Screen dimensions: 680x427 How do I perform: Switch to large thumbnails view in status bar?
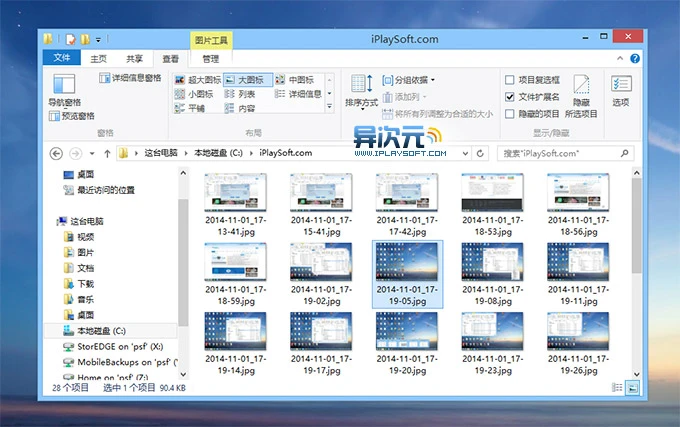(x=633, y=388)
